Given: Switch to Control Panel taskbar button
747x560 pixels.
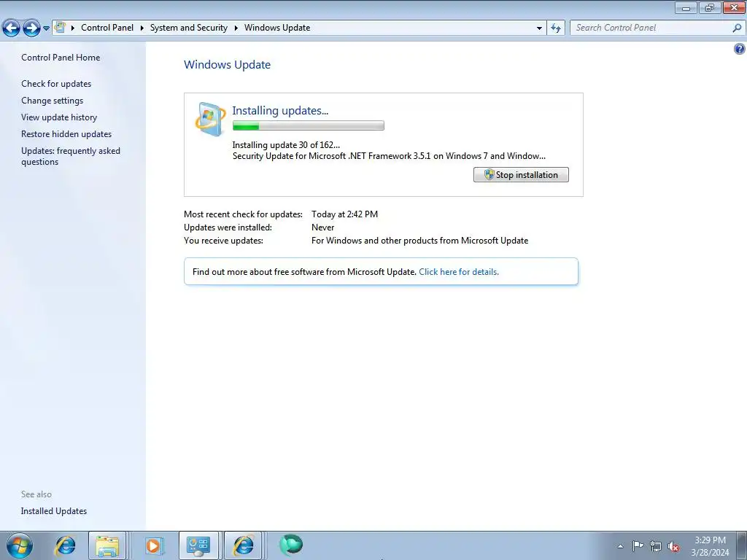Looking at the screenshot, I should point(198,545).
